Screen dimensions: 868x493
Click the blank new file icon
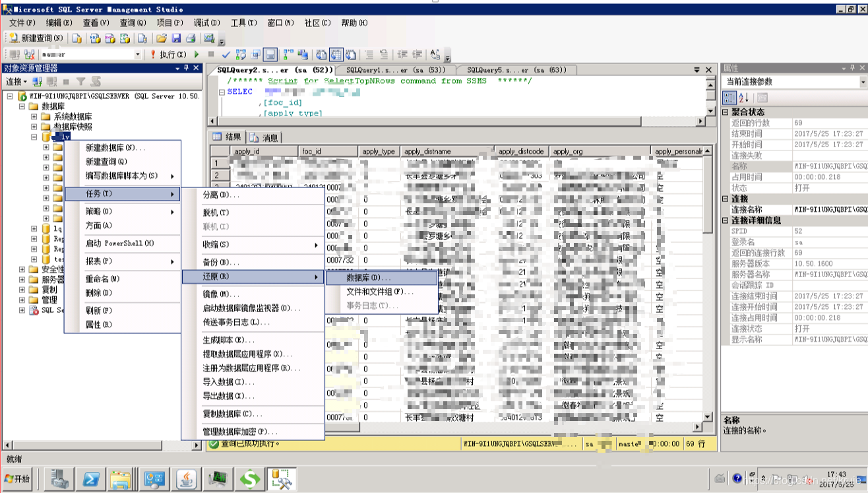point(142,38)
